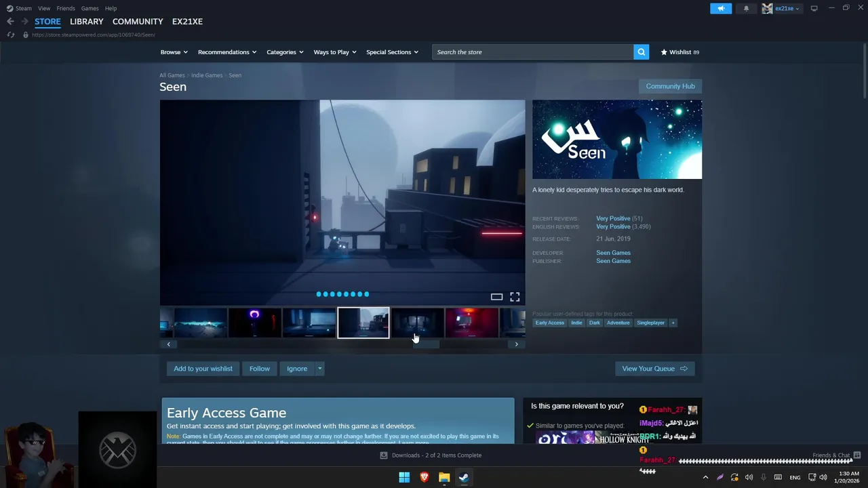Viewport: 868px width, 488px height.
Task: Expand Special Sections dropdown
Action: tap(392, 52)
